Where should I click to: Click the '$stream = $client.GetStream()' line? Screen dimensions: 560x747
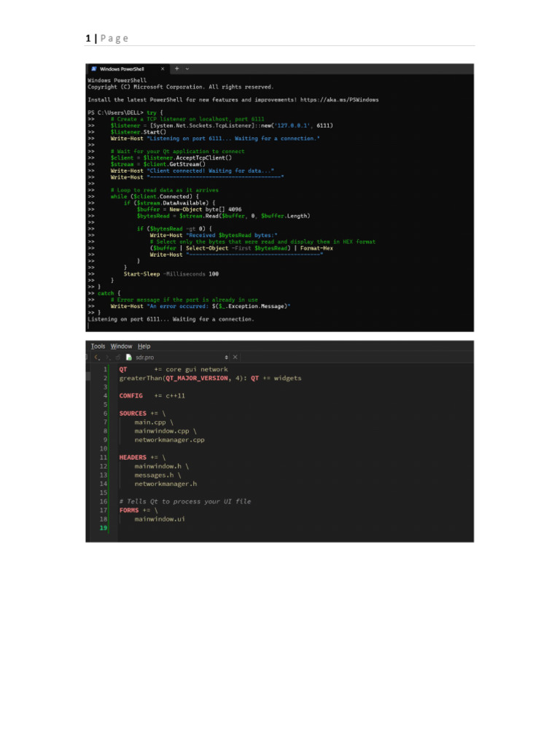tap(157, 164)
